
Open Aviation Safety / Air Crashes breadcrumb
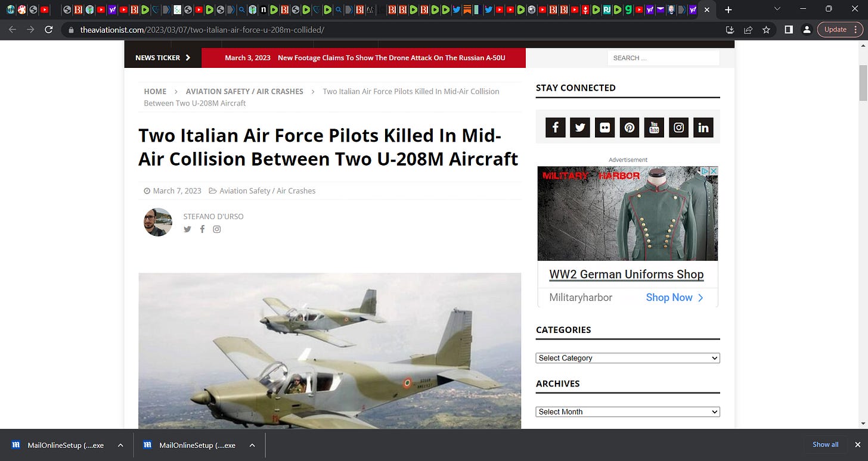244,91
